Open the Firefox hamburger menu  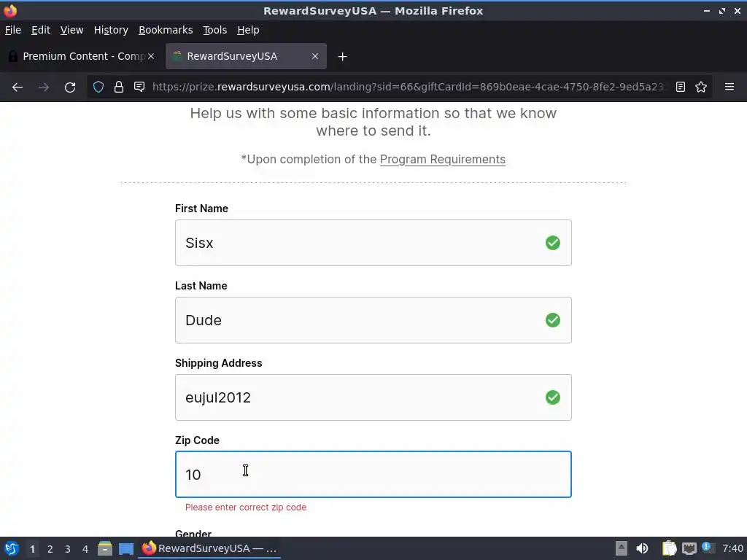click(729, 87)
